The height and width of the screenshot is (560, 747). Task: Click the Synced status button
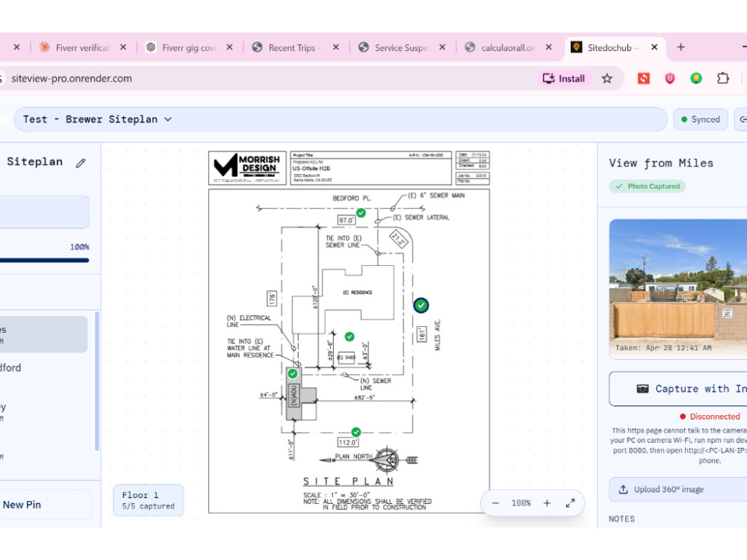pos(701,119)
